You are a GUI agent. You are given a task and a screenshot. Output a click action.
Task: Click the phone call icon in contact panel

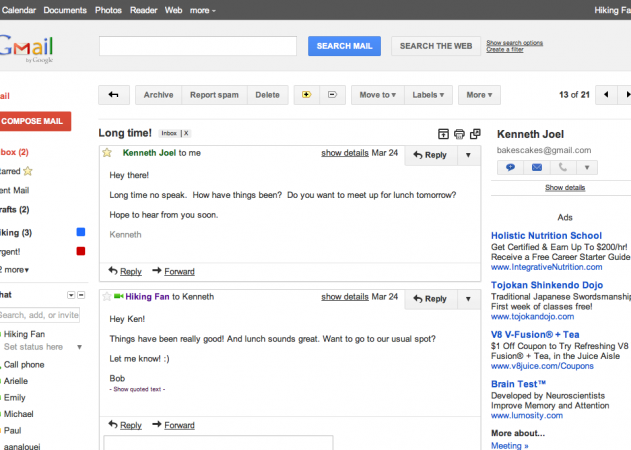[x=564, y=168]
